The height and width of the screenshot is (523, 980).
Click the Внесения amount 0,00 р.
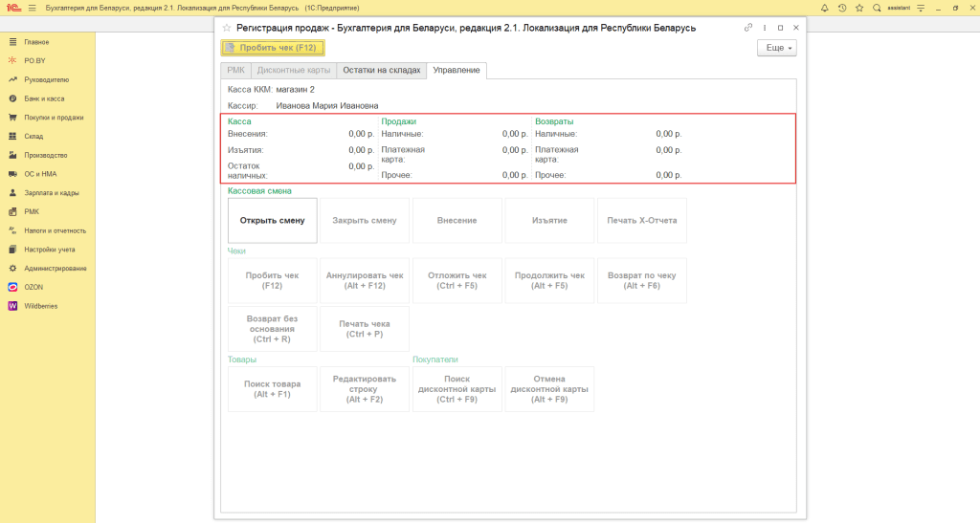(361, 134)
